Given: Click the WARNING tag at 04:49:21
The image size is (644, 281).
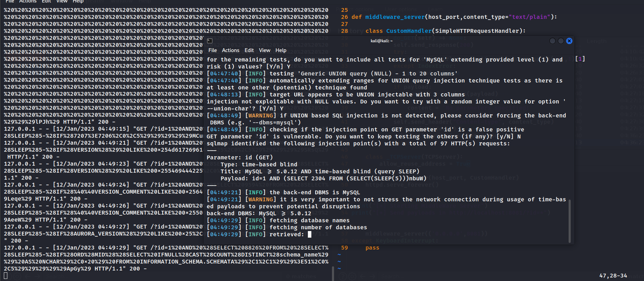Looking at the screenshot, I should (x=261, y=199).
